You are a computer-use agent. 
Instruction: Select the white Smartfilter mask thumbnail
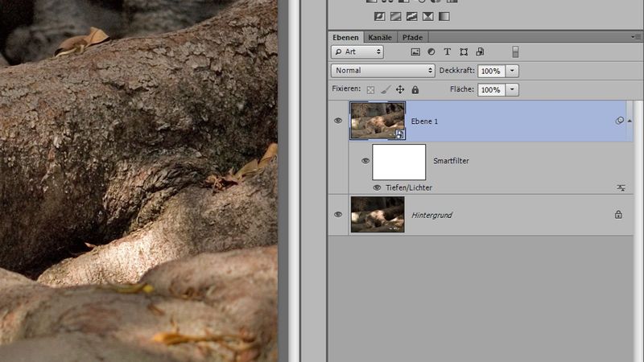click(398, 161)
